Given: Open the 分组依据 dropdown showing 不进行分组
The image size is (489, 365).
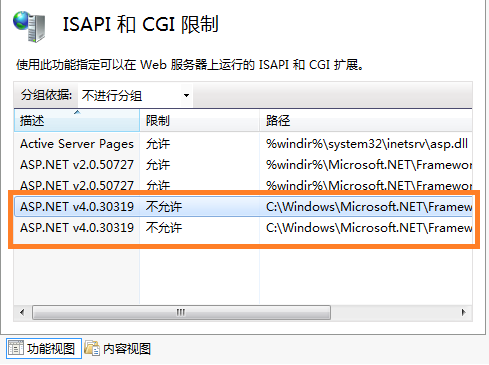Looking at the screenshot, I should click(135, 96).
